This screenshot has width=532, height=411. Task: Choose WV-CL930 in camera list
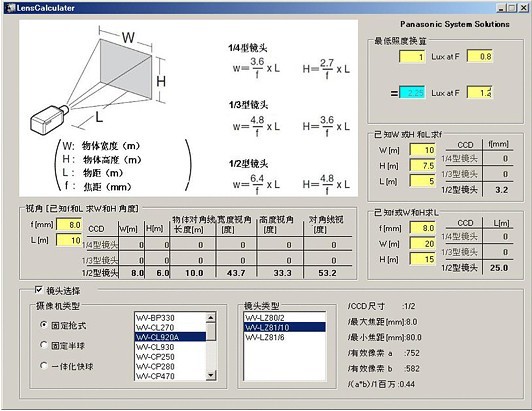(170, 347)
